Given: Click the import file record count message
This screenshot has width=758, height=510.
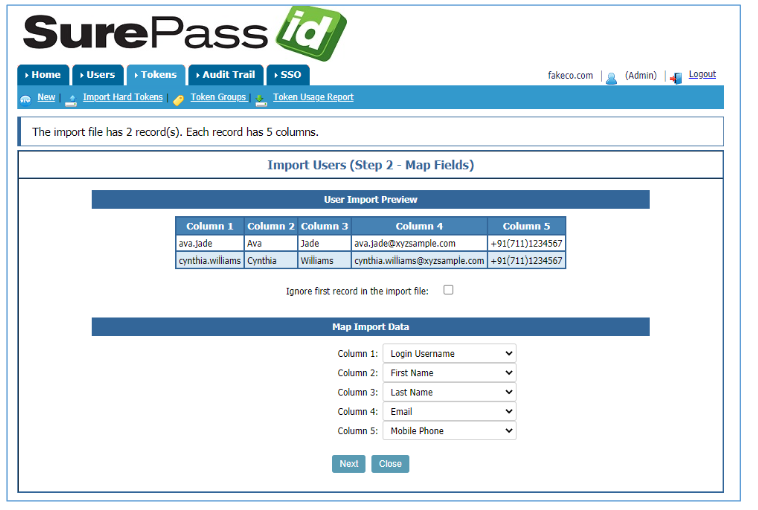Looking at the screenshot, I should pyautogui.click(x=175, y=132).
